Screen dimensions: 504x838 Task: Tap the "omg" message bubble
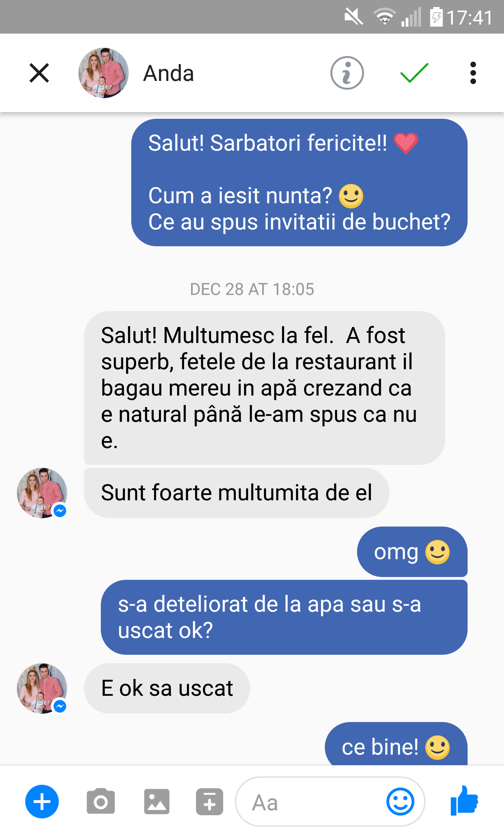pos(412,552)
